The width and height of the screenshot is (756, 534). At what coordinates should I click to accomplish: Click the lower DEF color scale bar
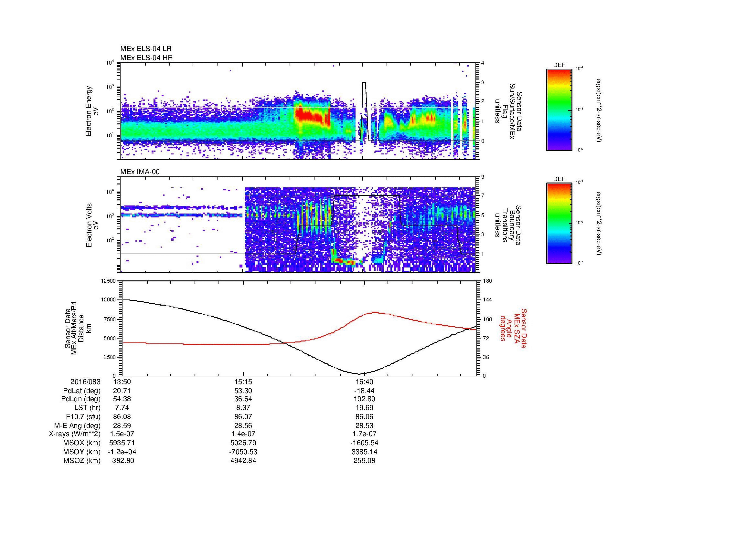point(559,224)
